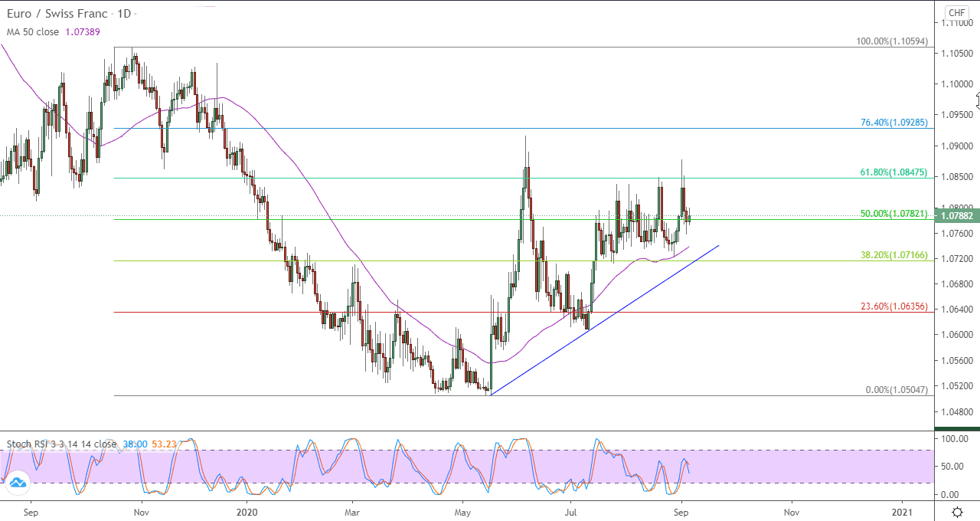This screenshot has width=980, height=521.
Task: Click the 38.20%(1.07166) Fibonacci label
Action: pos(894,255)
